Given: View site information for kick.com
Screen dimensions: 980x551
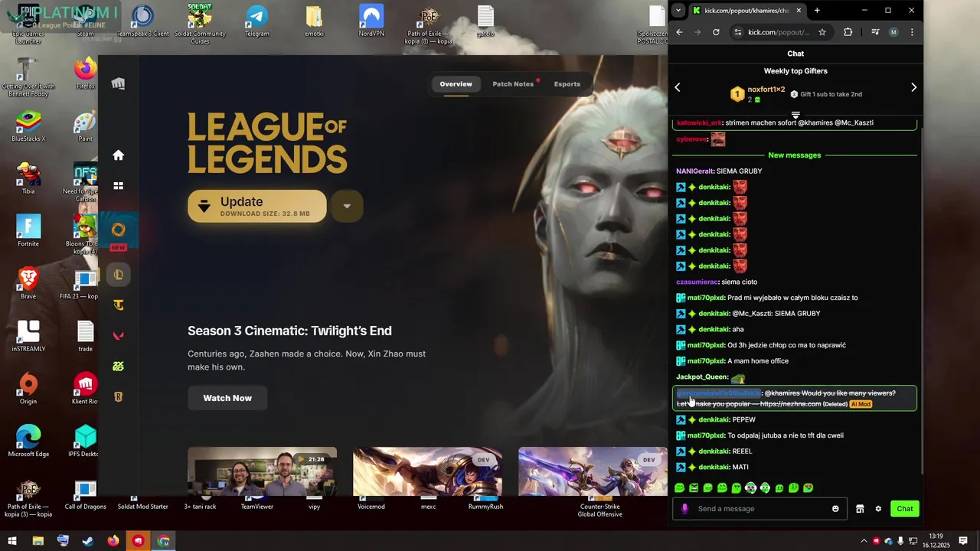Looking at the screenshot, I should click(738, 32).
